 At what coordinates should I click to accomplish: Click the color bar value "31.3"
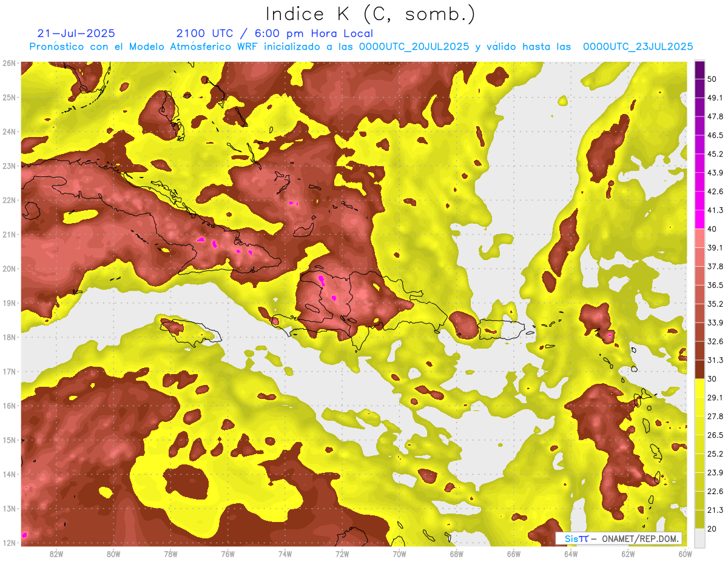(x=715, y=360)
